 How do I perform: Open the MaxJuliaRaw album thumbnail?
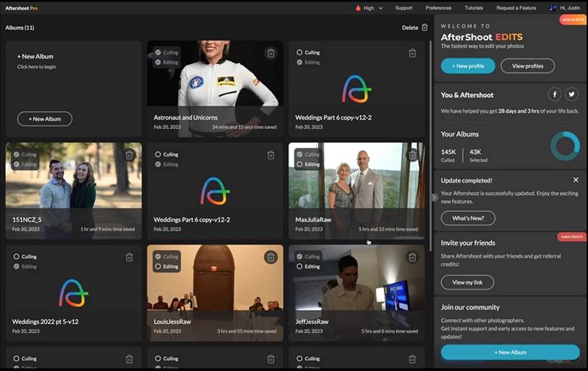pyautogui.click(x=356, y=191)
